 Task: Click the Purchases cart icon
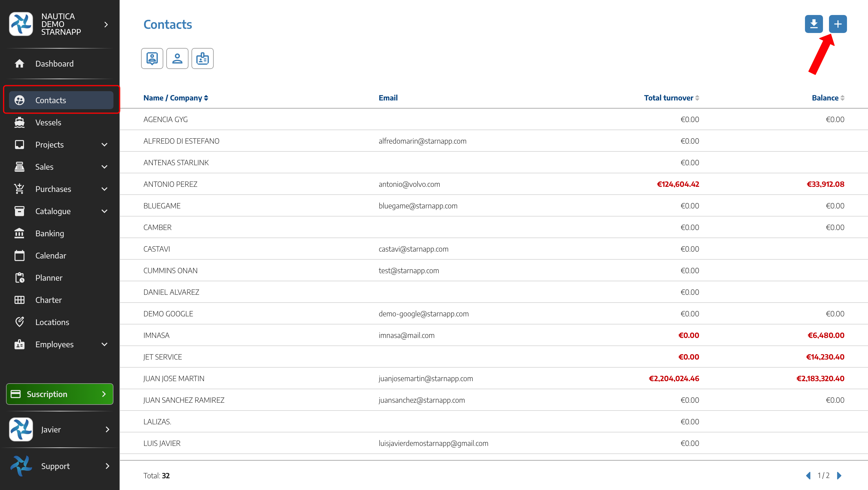point(20,189)
